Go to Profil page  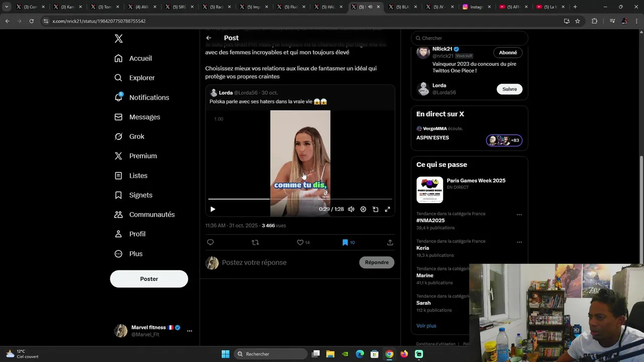tap(130, 234)
